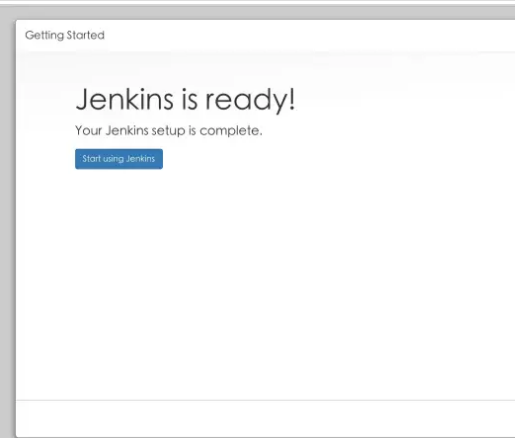Click 'Your Jenkins setup is complete.' text

click(x=169, y=130)
